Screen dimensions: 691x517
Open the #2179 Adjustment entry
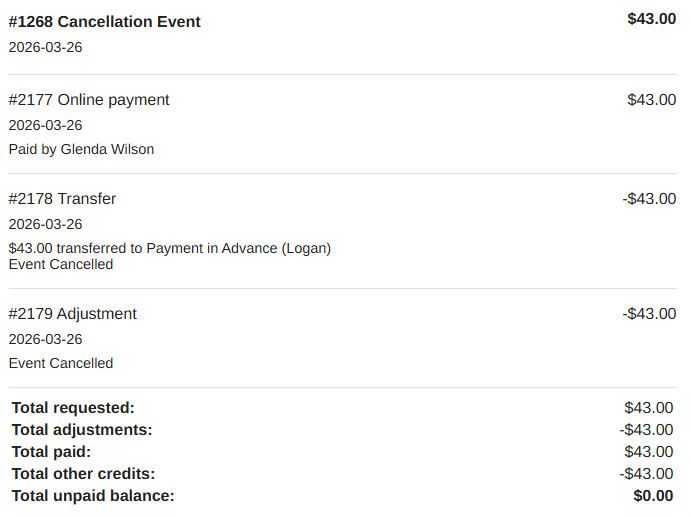pyautogui.click(x=72, y=314)
